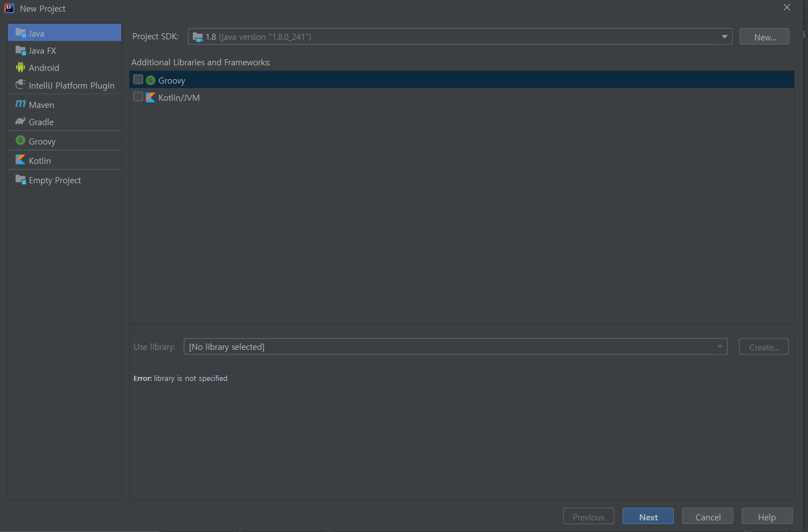Click the '[No library selected]' field text
Image resolution: width=808 pixels, height=532 pixels.
(x=227, y=347)
